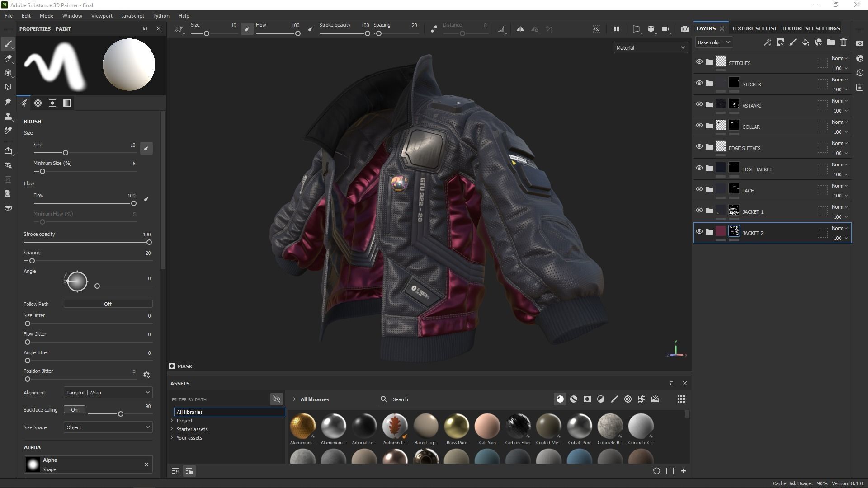
Task: Open the STITCHES blend mode Norm dropdown
Action: tap(840, 58)
